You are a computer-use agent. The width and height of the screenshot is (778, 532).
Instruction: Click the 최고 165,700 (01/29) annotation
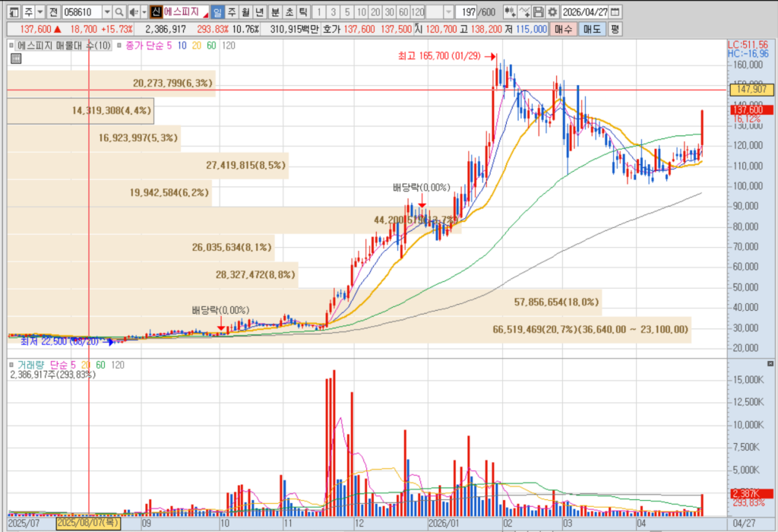click(439, 56)
